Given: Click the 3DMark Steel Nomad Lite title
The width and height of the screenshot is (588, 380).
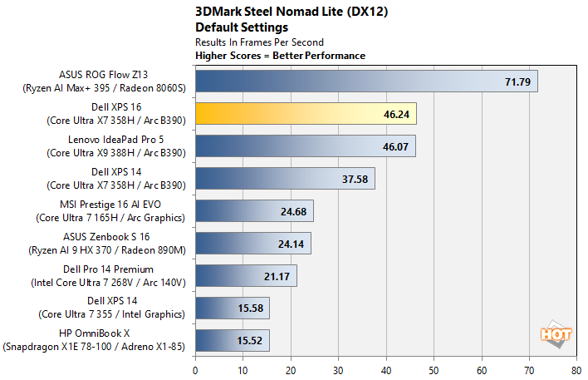Looking at the screenshot, I should (292, 12).
